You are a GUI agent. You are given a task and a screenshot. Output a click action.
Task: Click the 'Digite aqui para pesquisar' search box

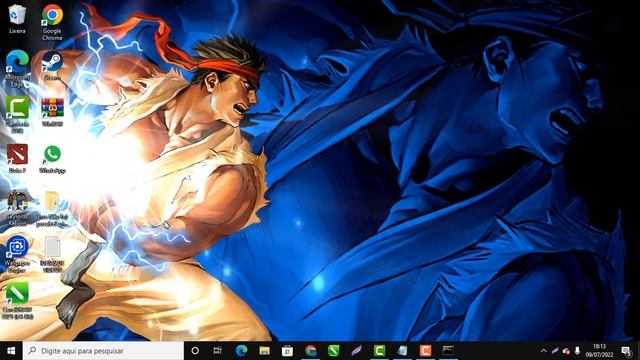[x=103, y=351]
